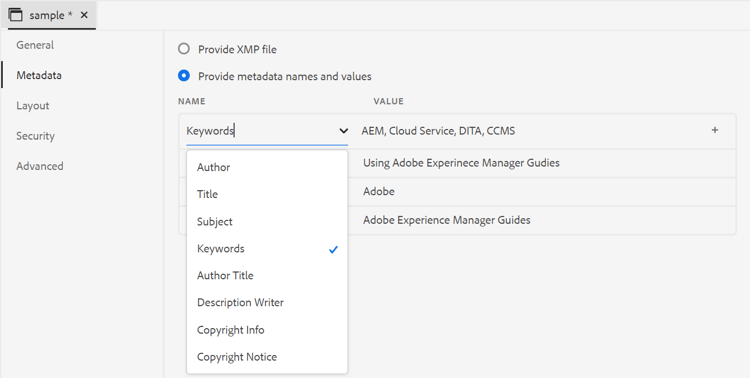The image size is (750, 378).
Task: Edit the AEM, Cloud Service, DITA, CCMS value
Action: tap(438, 131)
